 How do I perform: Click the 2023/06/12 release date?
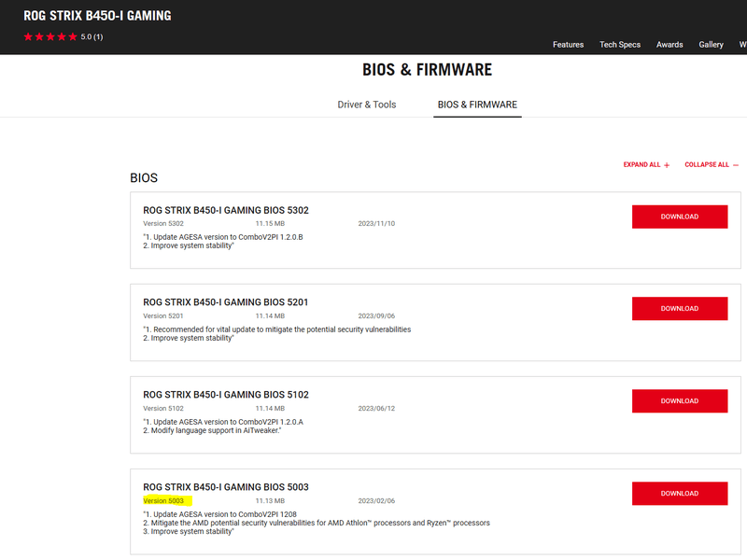[376, 408]
